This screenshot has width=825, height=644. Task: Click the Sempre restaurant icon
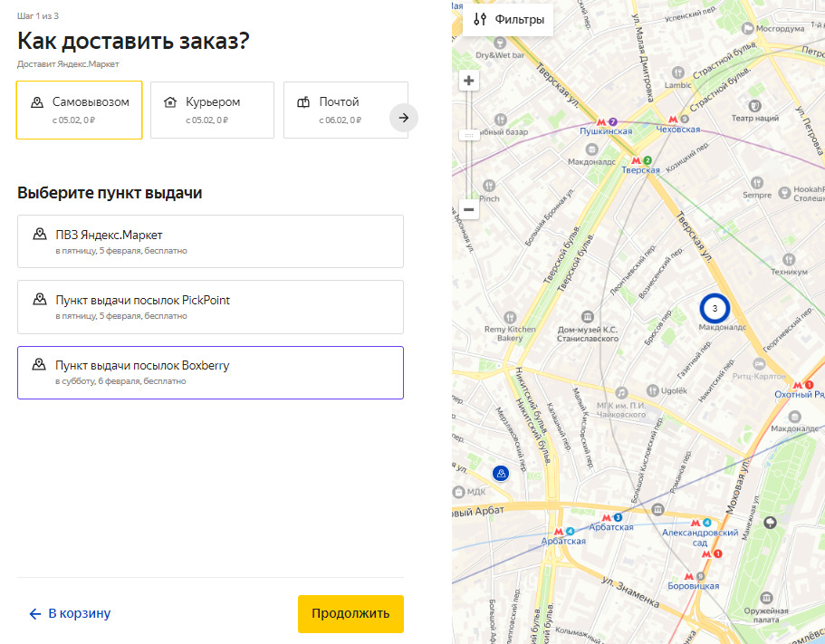[757, 183]
